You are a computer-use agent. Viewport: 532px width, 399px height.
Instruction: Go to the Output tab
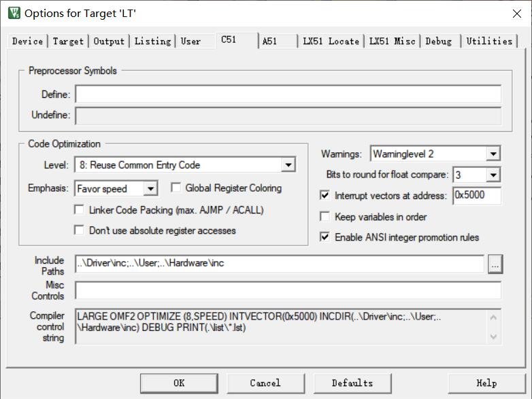109,41
